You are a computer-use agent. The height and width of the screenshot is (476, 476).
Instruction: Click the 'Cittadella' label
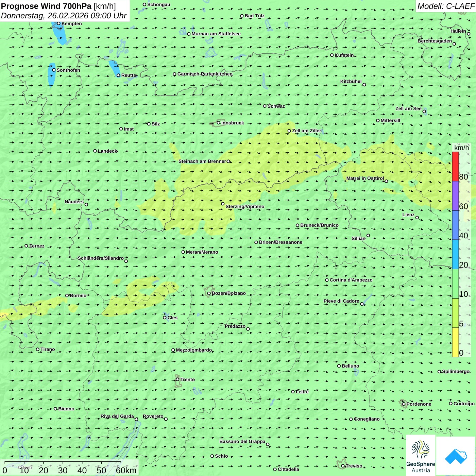(288, 469)
